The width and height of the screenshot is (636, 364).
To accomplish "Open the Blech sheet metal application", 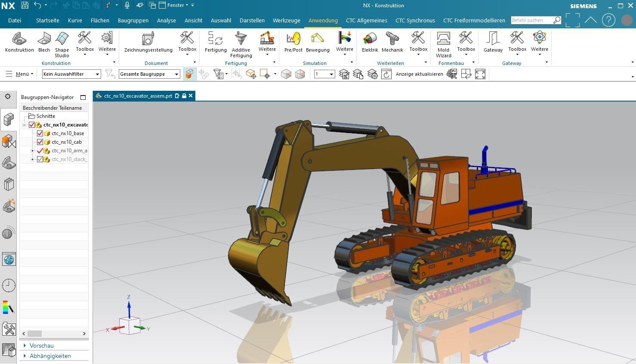I will point(44,42).
